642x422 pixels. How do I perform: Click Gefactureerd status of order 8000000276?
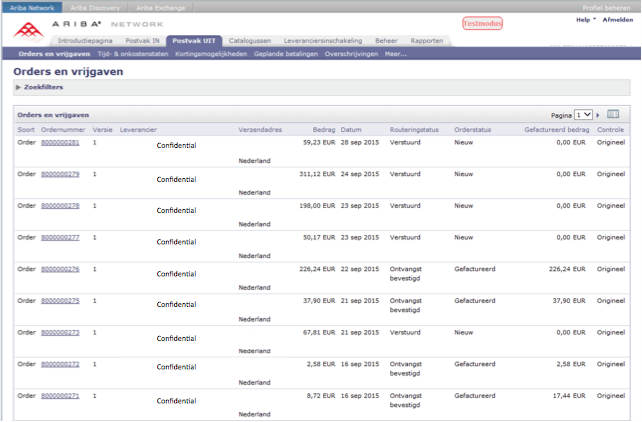tap(475, 269)
